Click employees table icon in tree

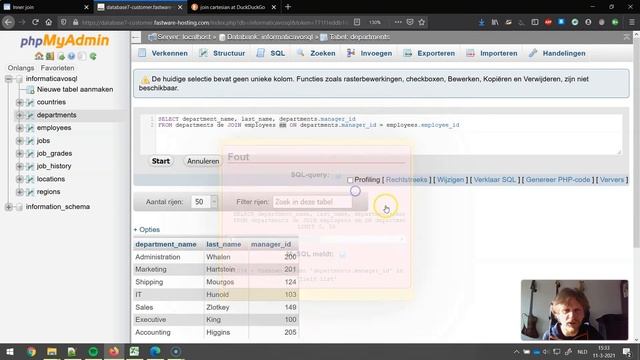(30, 128)
